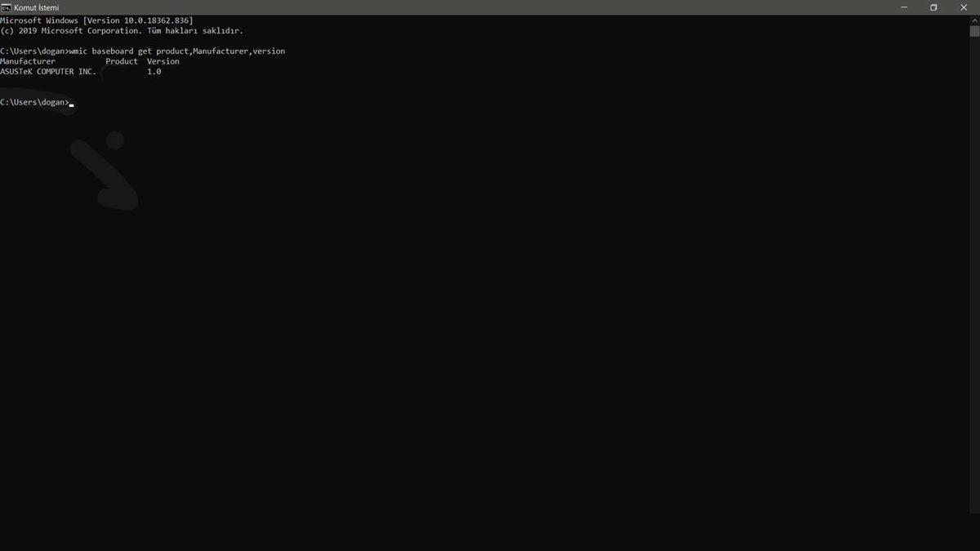The image size is (980, 551).
Task: Click the faded logo watermark on the console
Action: (102, 171)
